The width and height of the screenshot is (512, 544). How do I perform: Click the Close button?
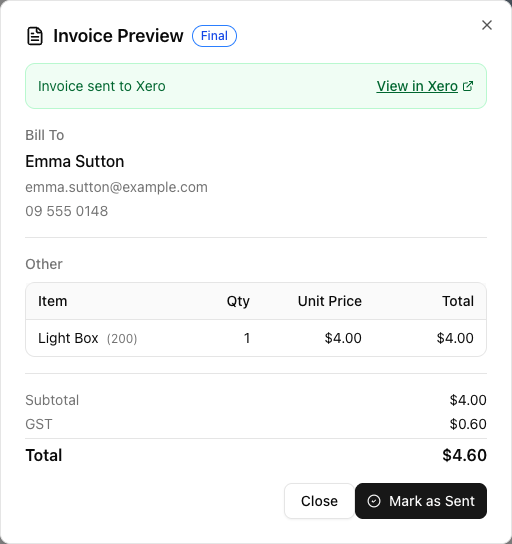point(319,501)
